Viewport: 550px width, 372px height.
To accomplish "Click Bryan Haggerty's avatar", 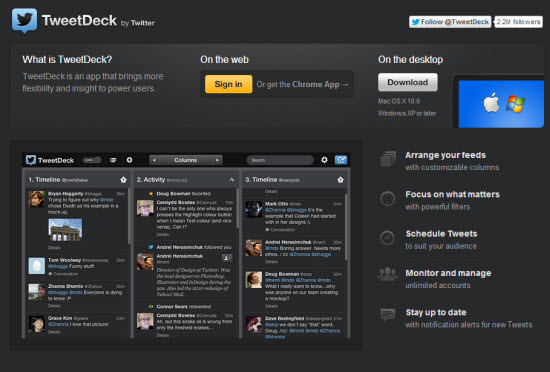I will click(36, 199).
